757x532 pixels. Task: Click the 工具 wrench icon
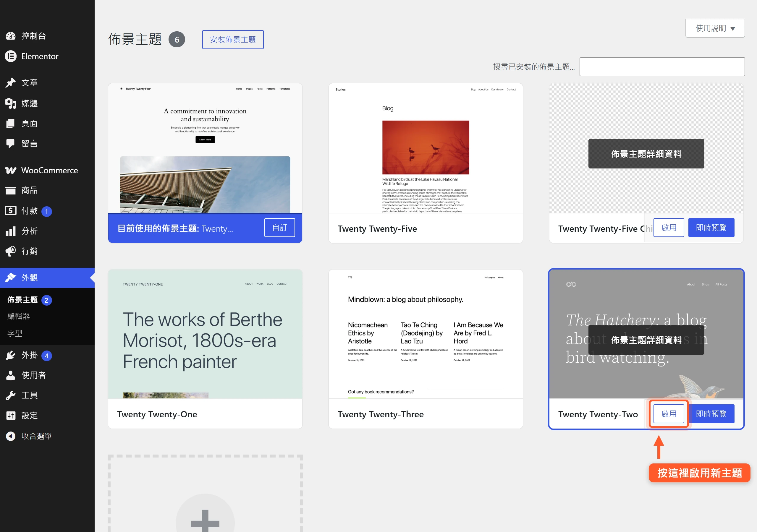tap(11, 395)
